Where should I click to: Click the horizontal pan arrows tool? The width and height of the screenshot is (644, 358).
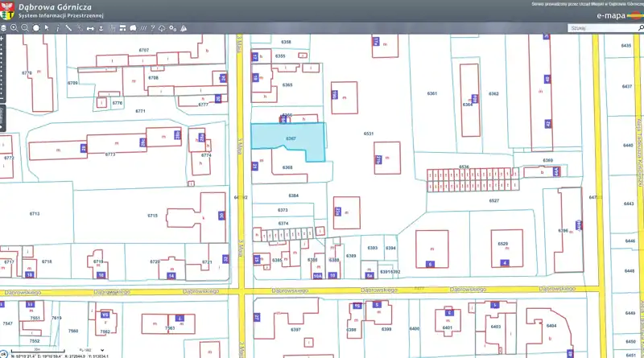click(x=90, y=28)
